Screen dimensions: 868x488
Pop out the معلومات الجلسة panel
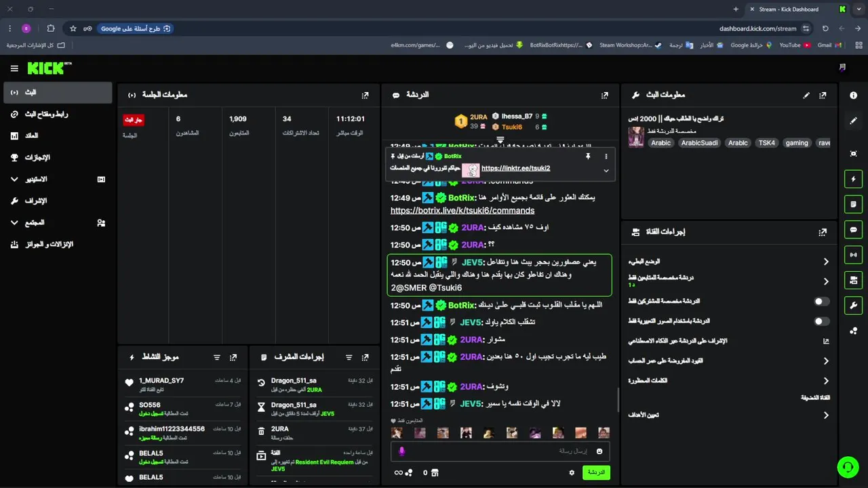click(366, 96)
